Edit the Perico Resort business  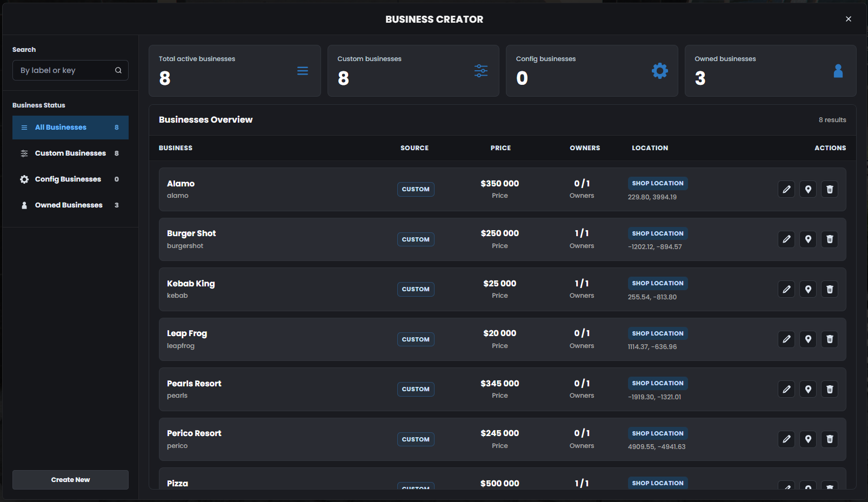786,439
